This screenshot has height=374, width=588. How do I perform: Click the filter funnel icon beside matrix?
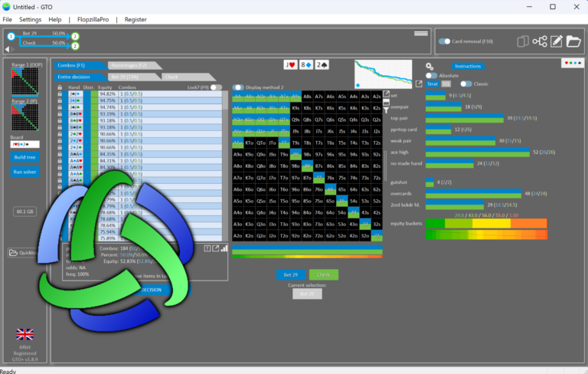point(386,110)
